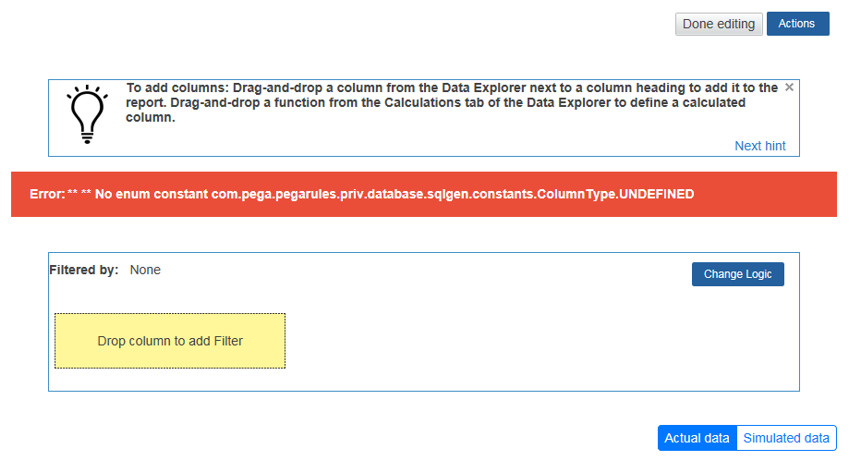This screenshot has width=852, height=460.
Task: Click the Done editing button
Action: 718,24
